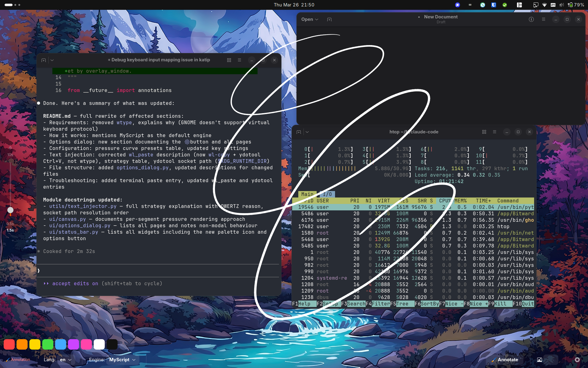
Task: Expand the Lang en dropdown
Action: (66, 360)
